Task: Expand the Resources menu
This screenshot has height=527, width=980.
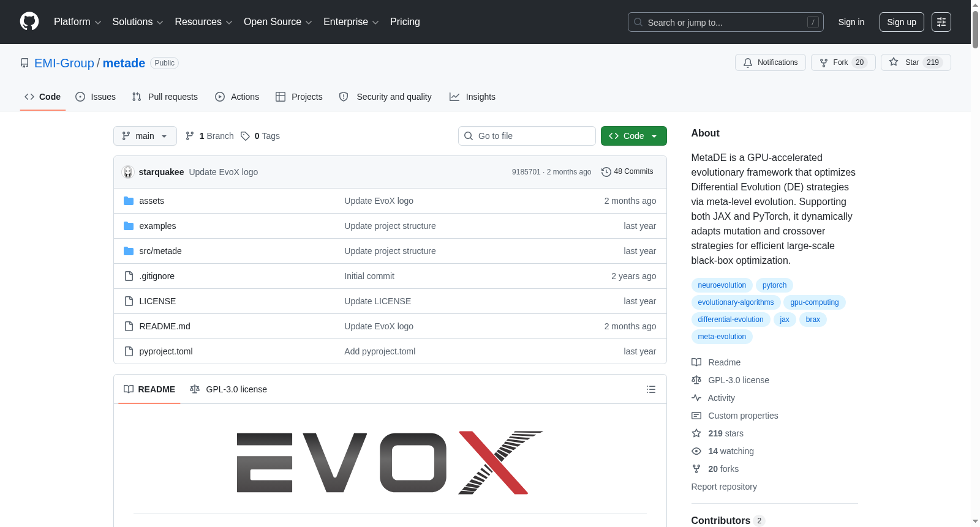Action: [203, 22]
